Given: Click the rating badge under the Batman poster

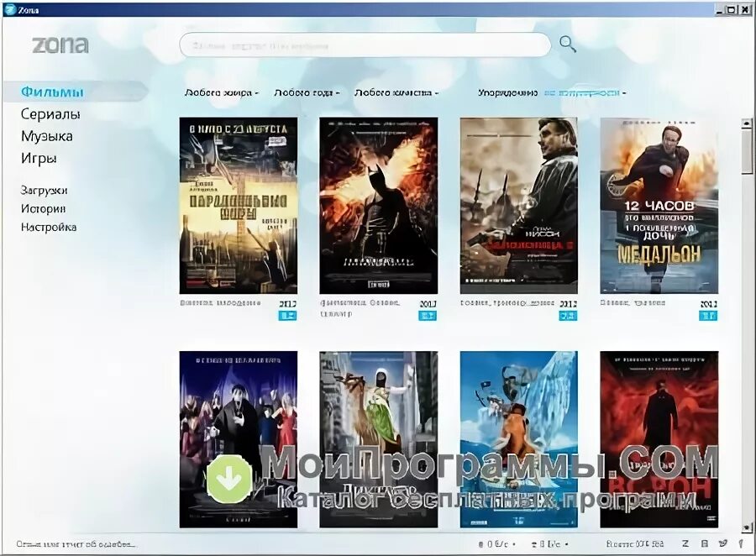Looking at the screenshot, I should (428, 316).
